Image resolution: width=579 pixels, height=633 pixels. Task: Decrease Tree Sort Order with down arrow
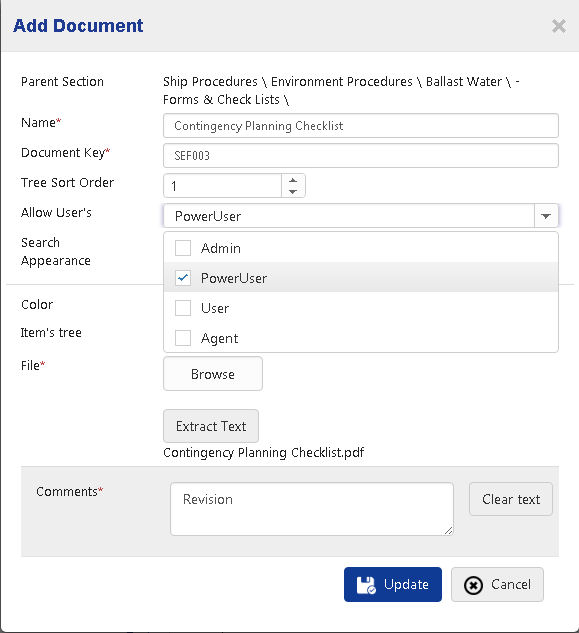(293, 192)
